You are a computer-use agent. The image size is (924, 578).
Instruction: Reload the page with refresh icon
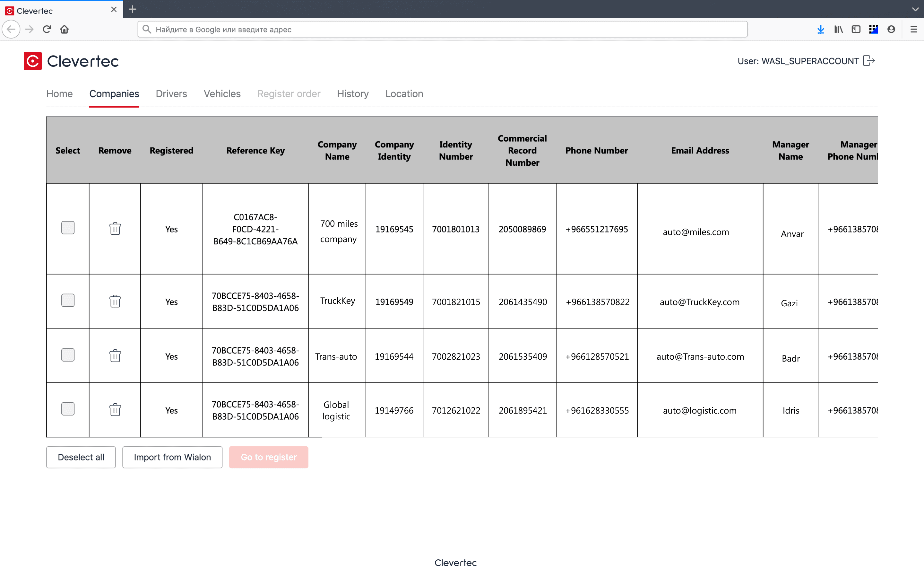pyautogui.click(x=47, y=30)
